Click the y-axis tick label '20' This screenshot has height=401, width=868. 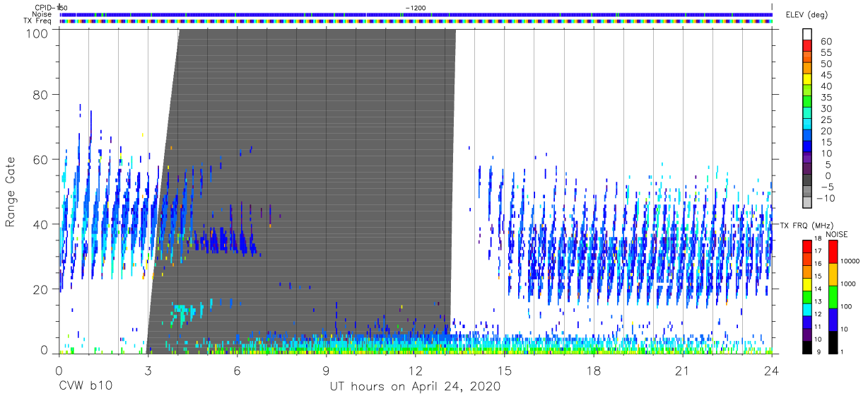pos(41,289)
